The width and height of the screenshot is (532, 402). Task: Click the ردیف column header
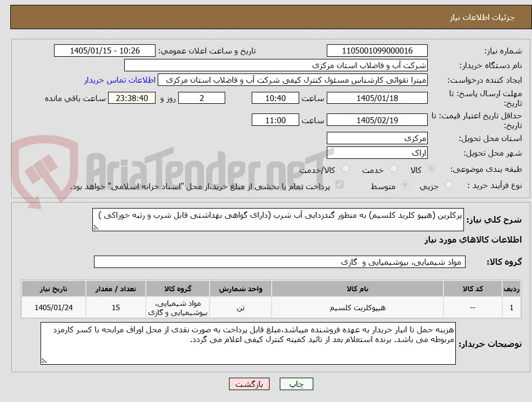[x=511, y=289]
